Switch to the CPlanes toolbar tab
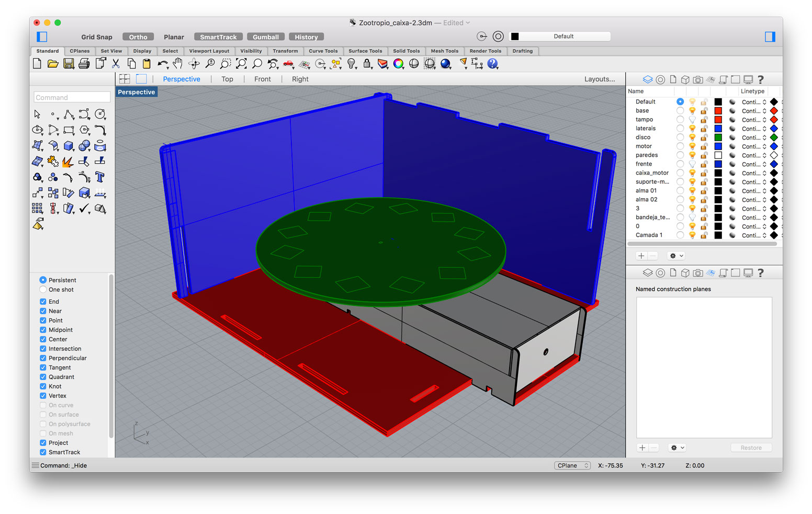 (80, 51)
